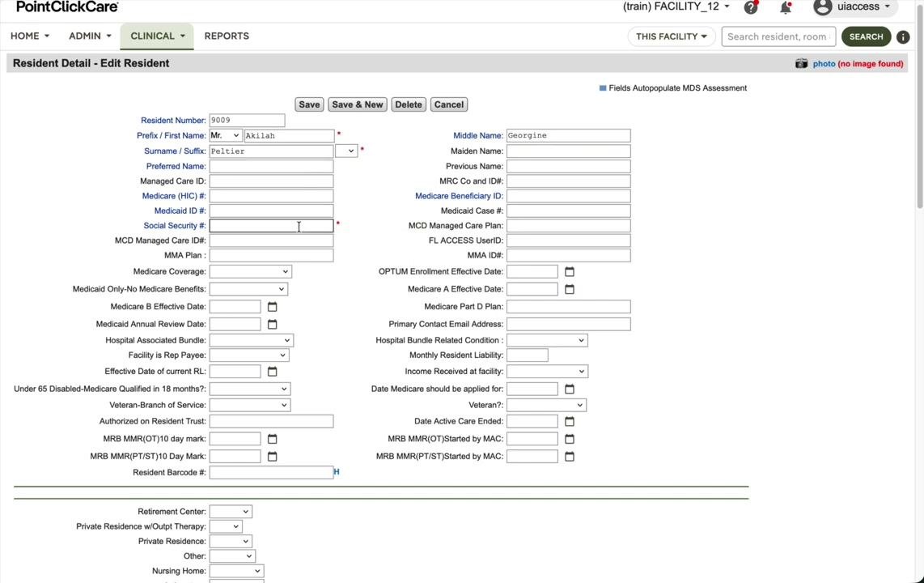The width and height of the screenshot is (924, 583).
Task: Click the Monthly Resident Liability field
Action: (x=528, y=355)
